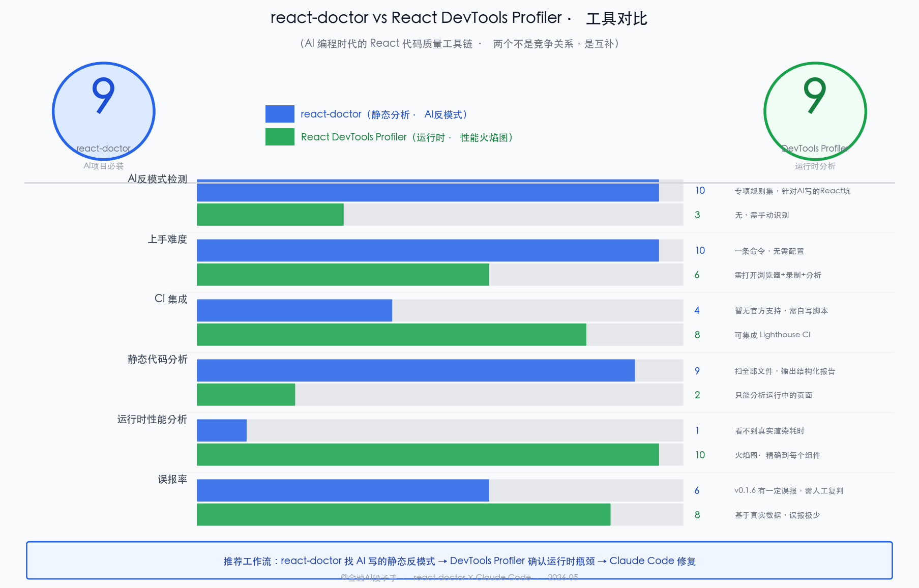Image resolution: width=919 pixels, height=588 pixels.
Task: Click the blue score 4 for CI 集成
Action: point(697,310)
